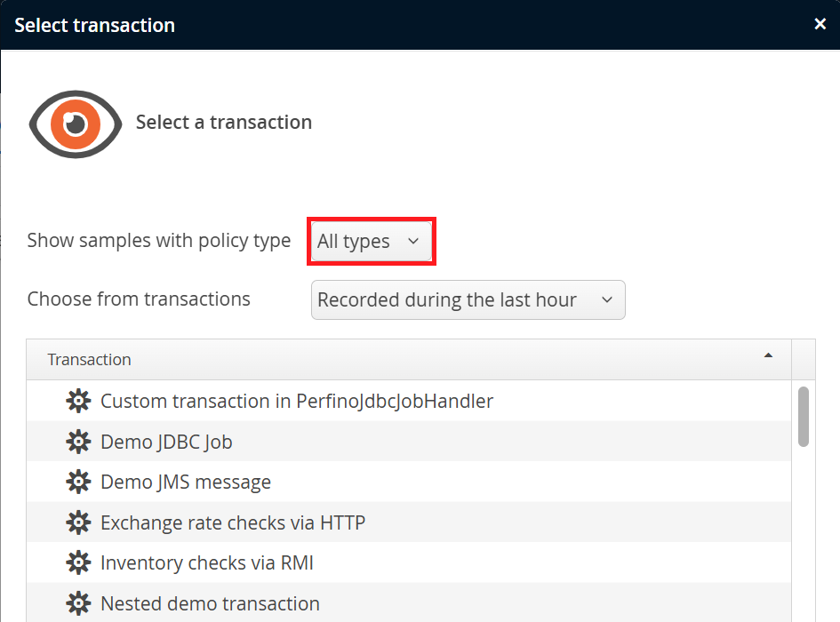Click the gear icon next to Demo JMS message
The image size is (840, 622).
click(x=78, y=482)
